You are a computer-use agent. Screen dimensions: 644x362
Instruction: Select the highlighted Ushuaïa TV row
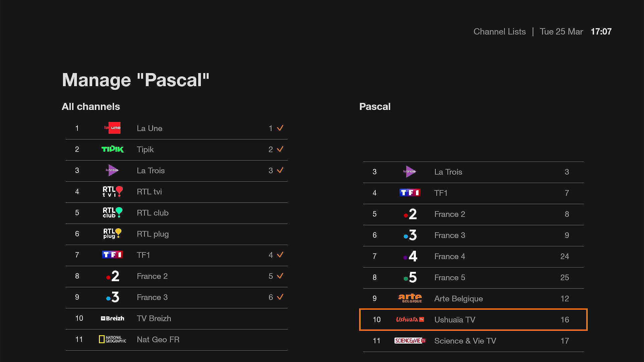[x=473, y=320]
